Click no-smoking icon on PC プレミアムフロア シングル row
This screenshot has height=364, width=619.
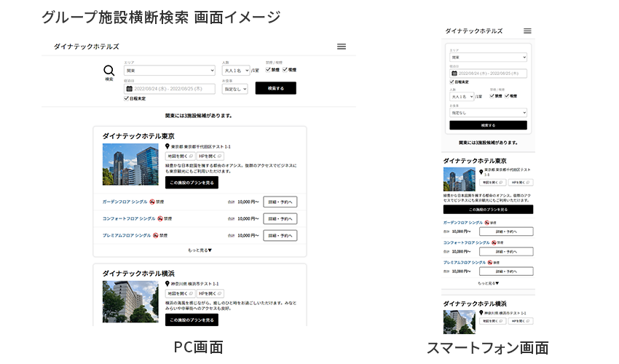(156, 236)
